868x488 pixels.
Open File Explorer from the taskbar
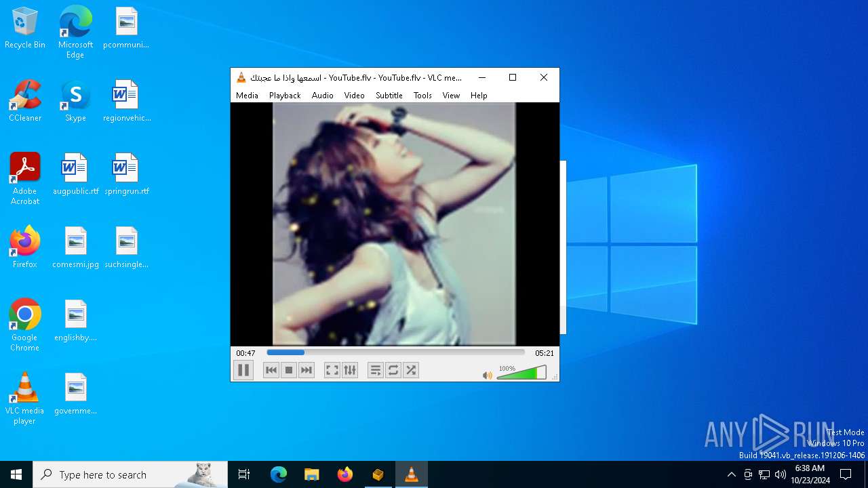coord(312,474)
